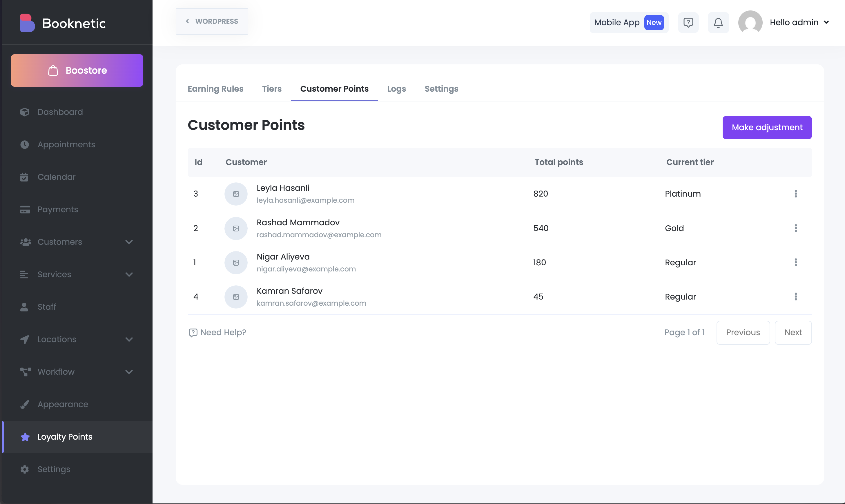Expand the Services sidebar submenu
The width and height of the screenshot is (845, 504).
[129, 274]
